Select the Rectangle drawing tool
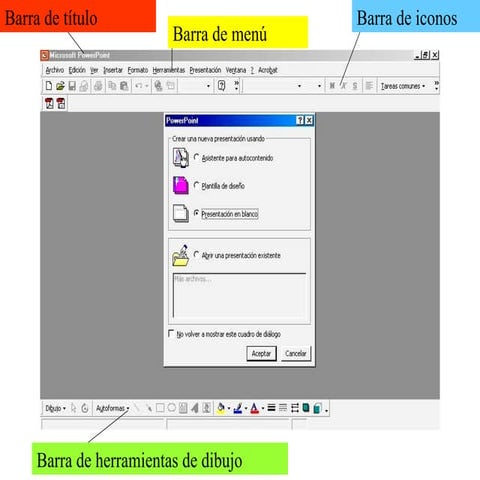Screen dimensions: 480x480 pos(160,408)
